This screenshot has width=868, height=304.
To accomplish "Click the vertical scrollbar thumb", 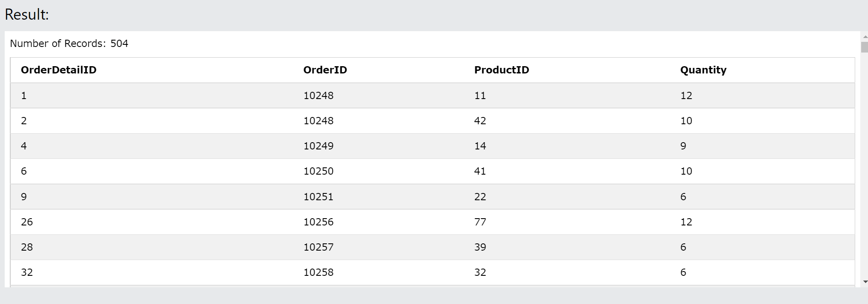I will point(865,47).
